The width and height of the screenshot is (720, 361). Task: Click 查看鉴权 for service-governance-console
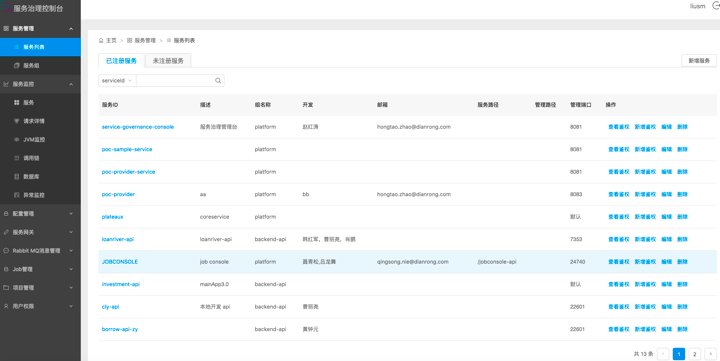click(x=619, y=127)
